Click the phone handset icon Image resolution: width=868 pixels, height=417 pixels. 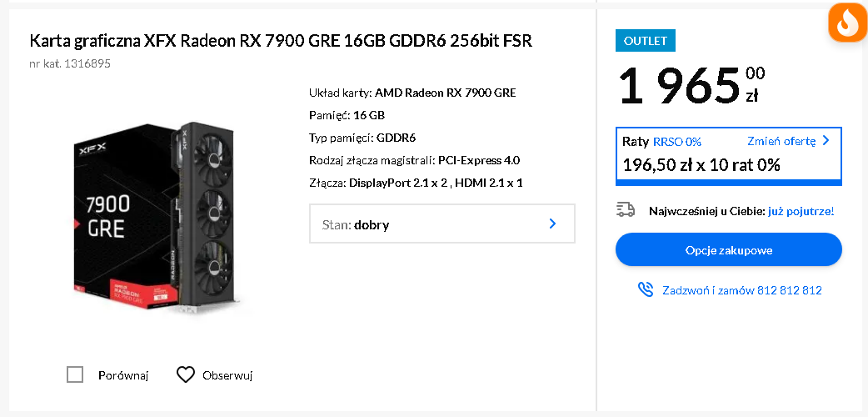pyautogui.click(x=646, y=289)
